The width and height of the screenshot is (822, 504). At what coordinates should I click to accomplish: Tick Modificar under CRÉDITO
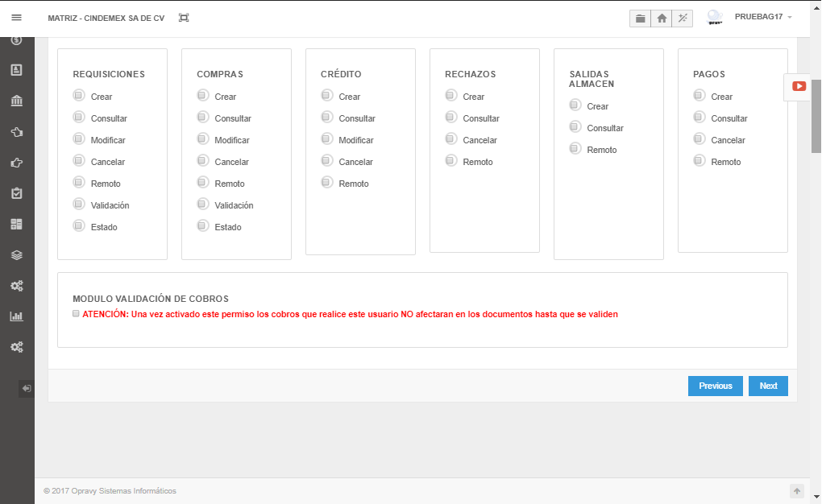326,138
